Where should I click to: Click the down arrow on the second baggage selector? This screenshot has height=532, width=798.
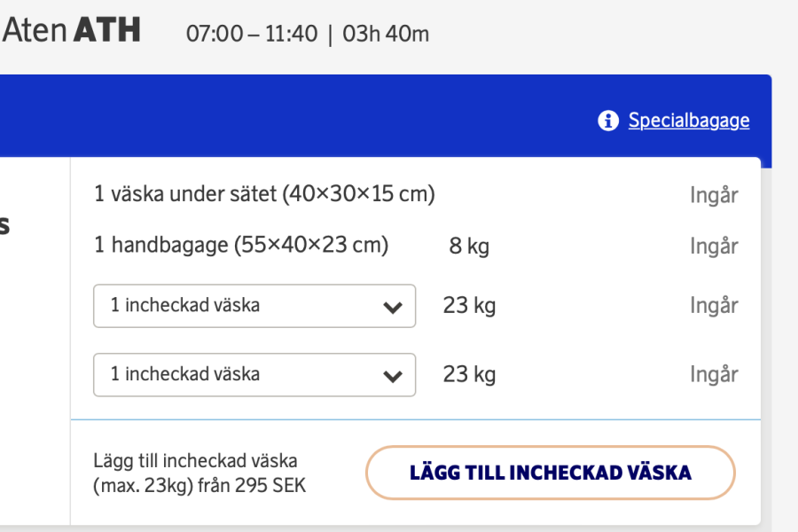point(394,374)
